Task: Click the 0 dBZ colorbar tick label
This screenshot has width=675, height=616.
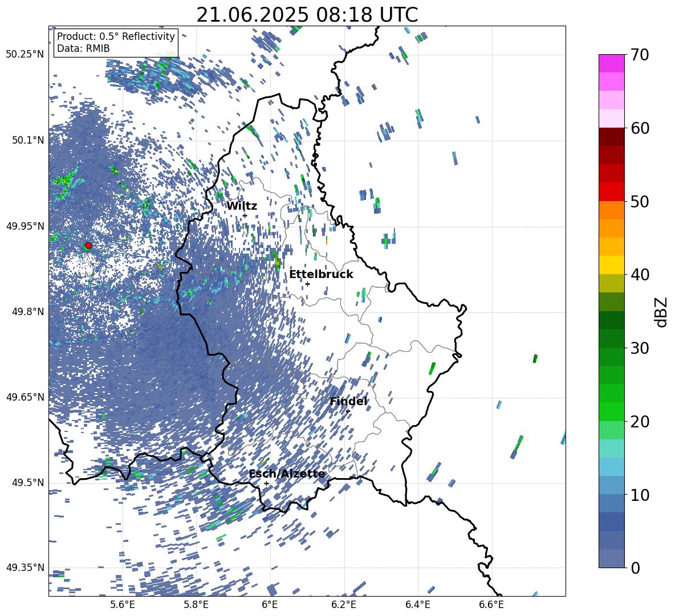Action: [x=635, y=568]
